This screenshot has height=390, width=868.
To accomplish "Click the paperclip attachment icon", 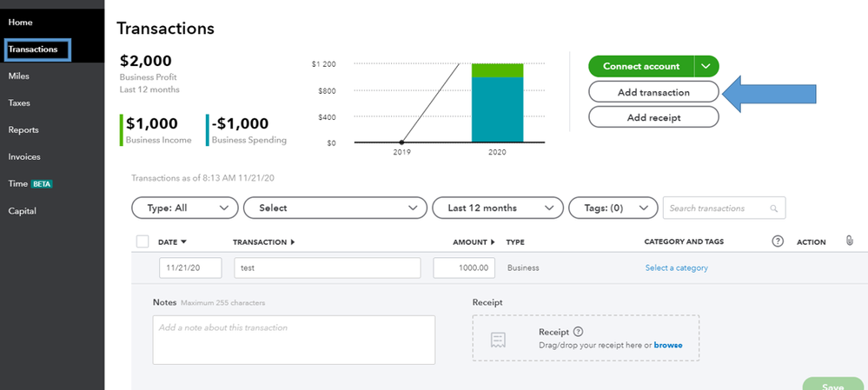I will click(x=849, y=241).
